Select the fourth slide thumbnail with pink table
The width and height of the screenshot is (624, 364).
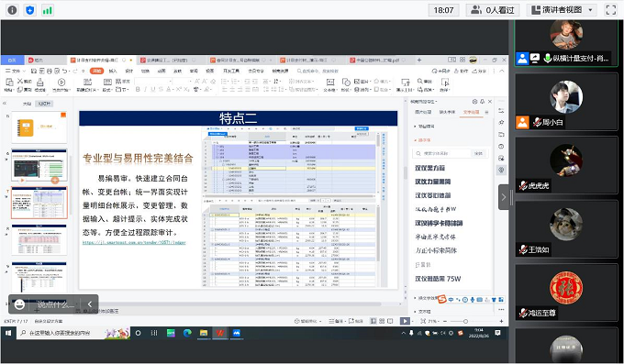(x=39, y=240)
